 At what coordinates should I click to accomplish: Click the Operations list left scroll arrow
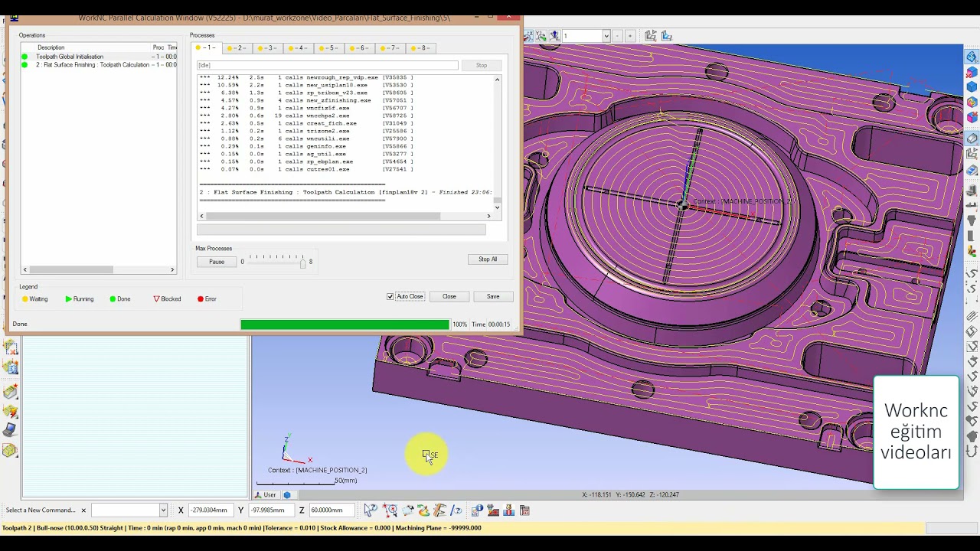[x=25, y=269]
